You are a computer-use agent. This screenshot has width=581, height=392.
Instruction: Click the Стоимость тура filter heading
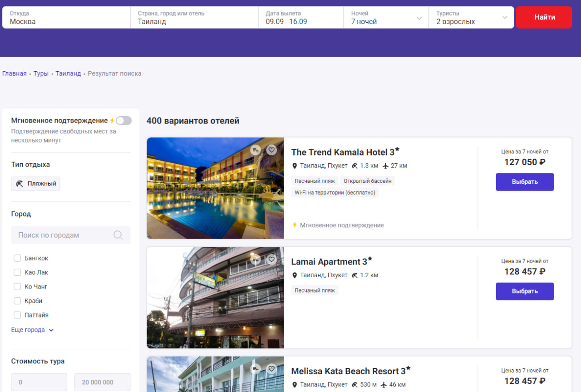point(38,361)
